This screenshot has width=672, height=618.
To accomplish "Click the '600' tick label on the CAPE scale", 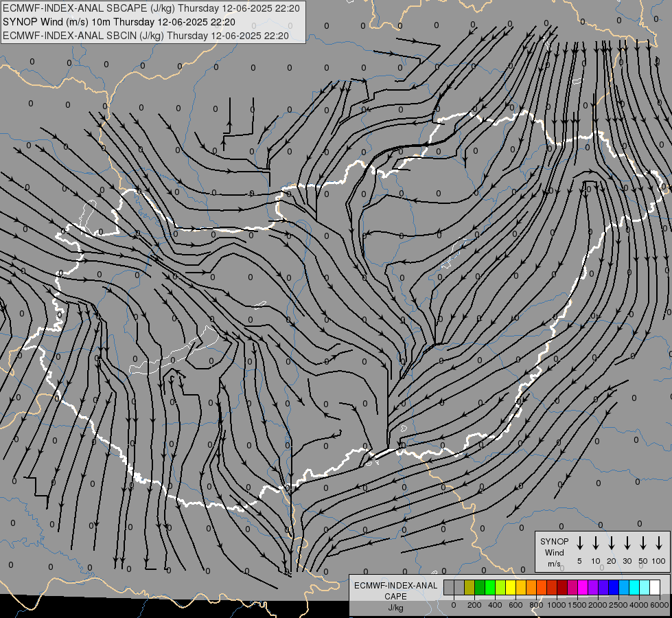I will click(x=515, y=605).
